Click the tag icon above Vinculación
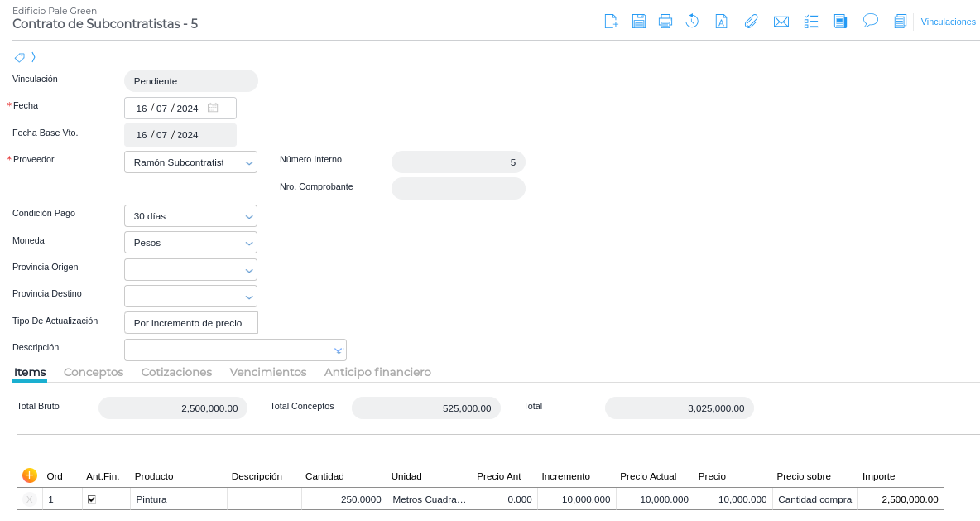The image size is (980, 521). [20, 57]
